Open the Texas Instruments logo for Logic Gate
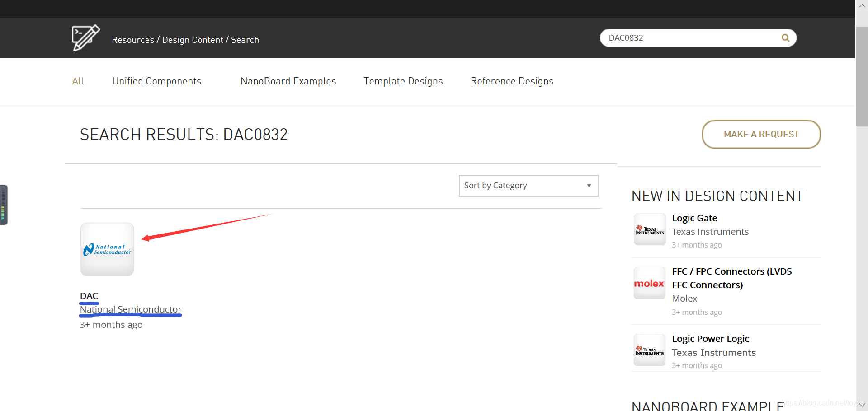The width and height of the screenshot is (868, 411). 650,229
